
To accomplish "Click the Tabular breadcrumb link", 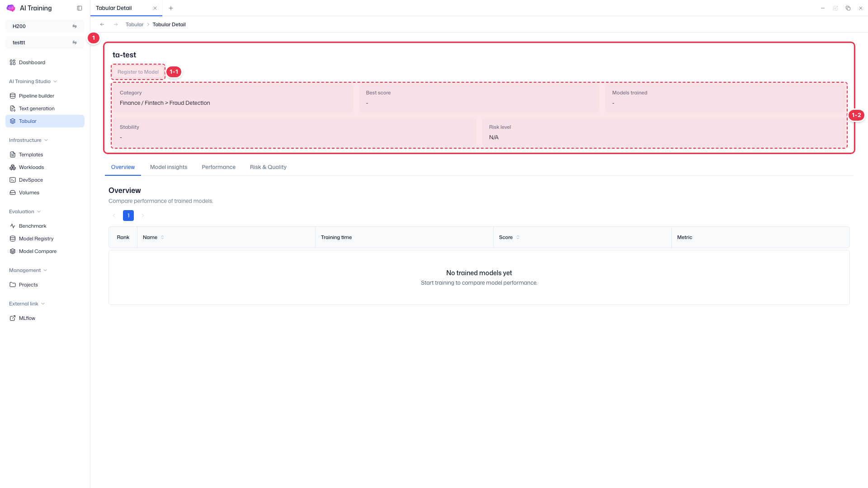I will point(135,24).
